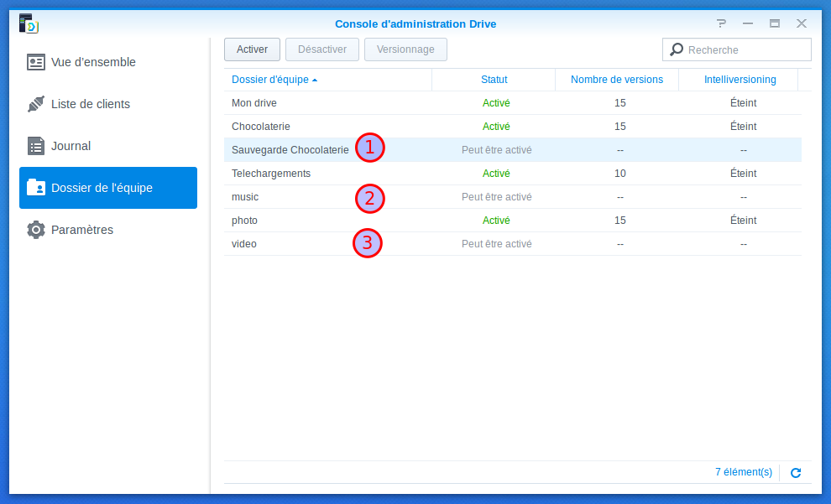Open the Journal section
831x504 pixels.
pyautogui.click(x=71, y=146)
